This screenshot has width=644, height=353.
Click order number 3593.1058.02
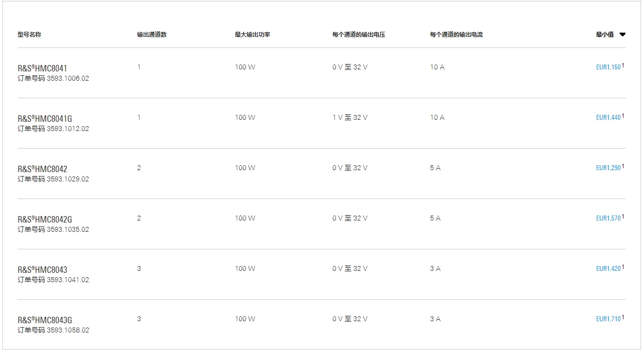(x=68, y=331)
